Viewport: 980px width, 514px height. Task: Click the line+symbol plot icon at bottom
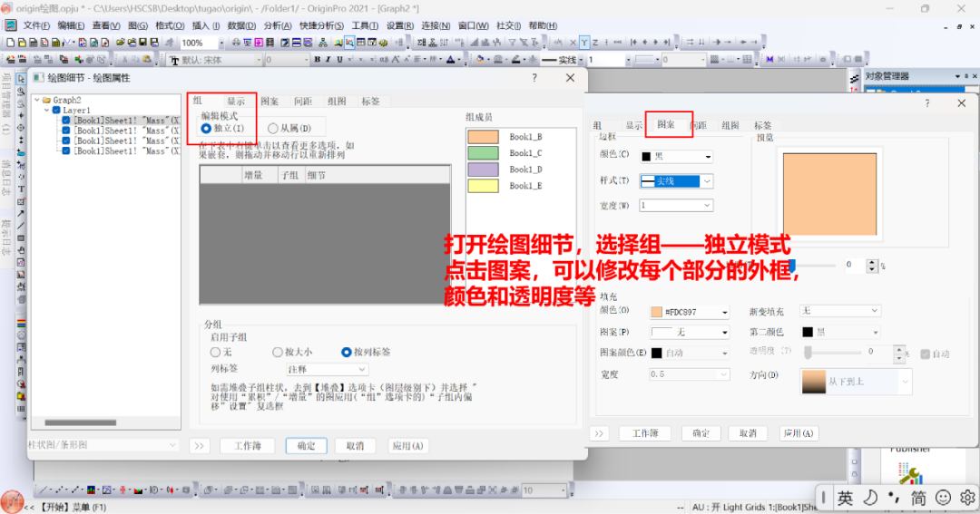pos(75,490)
